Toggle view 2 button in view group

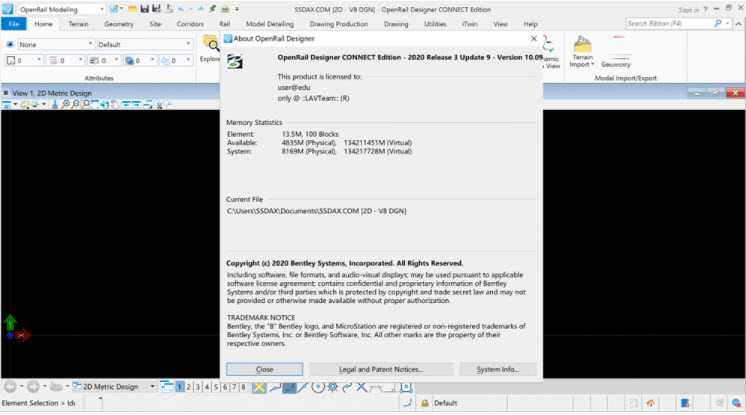point(190,387)
